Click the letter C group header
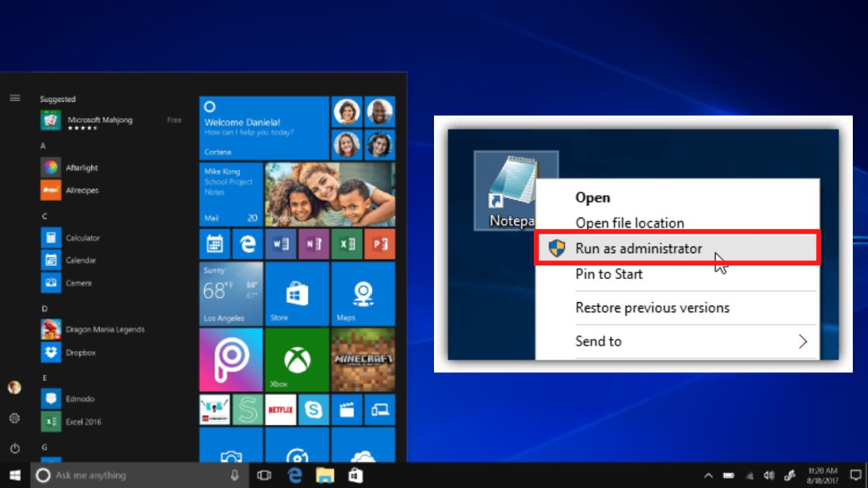This screenshot has width=868, height=488. point(44,215)
